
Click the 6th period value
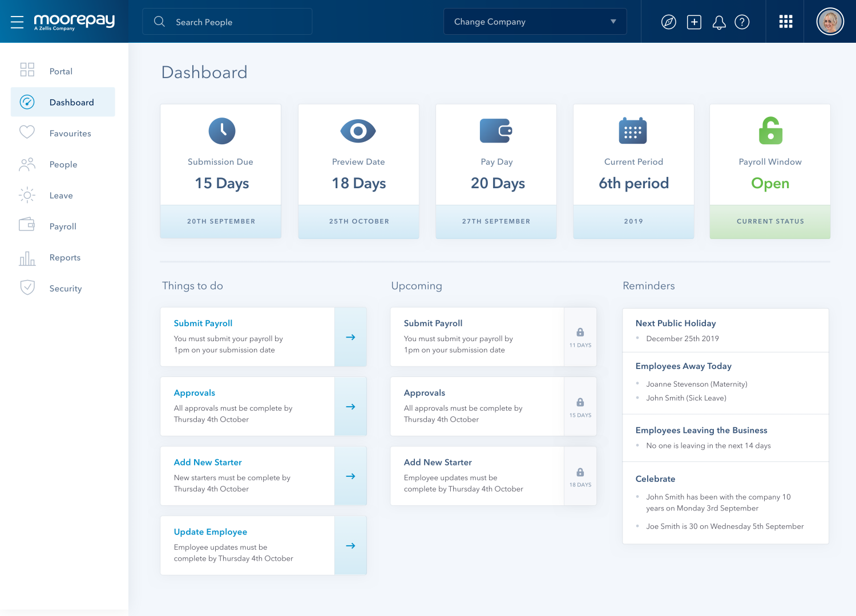pyautogui.click(x=633, y=184)
